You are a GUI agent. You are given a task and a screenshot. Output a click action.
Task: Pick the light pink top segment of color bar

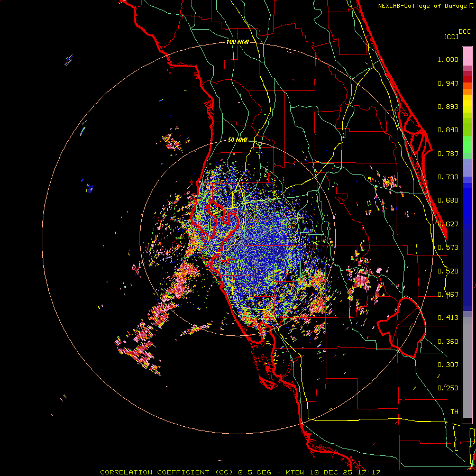(x=467, y=56)
